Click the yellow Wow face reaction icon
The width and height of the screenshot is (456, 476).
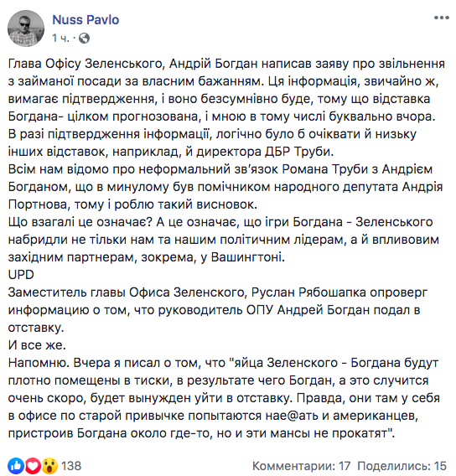[49, 466]
